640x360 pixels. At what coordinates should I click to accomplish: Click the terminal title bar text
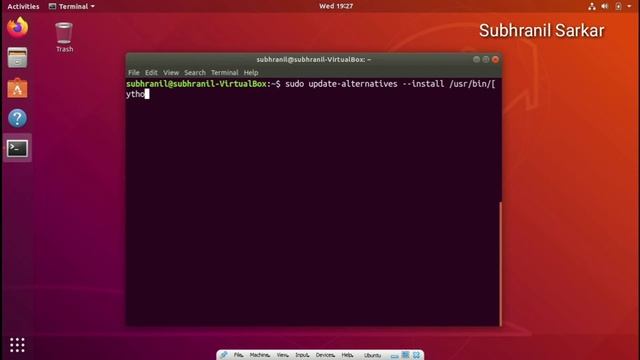(x=313, y=59)
